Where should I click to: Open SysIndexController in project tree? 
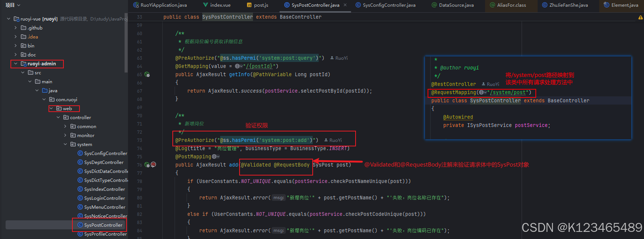pyautogui.click(x=104, y=189)
